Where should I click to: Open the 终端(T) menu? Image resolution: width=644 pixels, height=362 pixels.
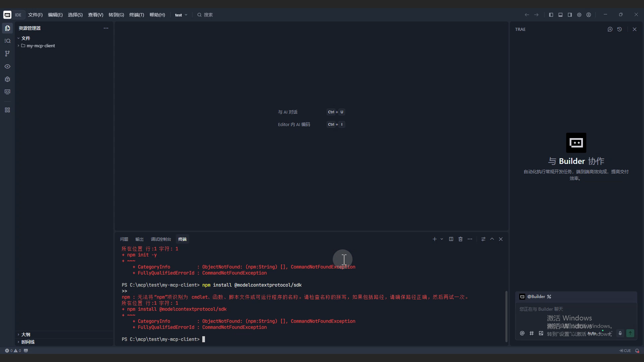pos(137,15)
